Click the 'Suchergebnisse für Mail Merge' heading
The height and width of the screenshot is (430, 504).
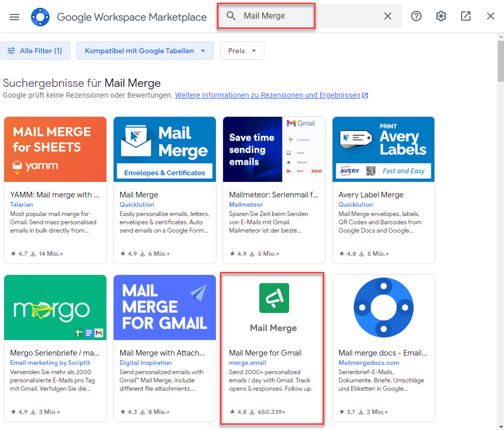(x=82, y=83)
